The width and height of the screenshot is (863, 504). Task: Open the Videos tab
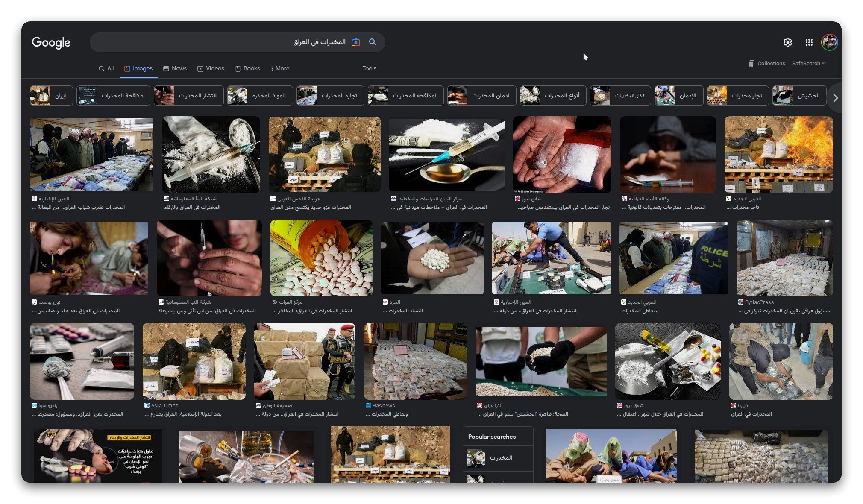211,68
